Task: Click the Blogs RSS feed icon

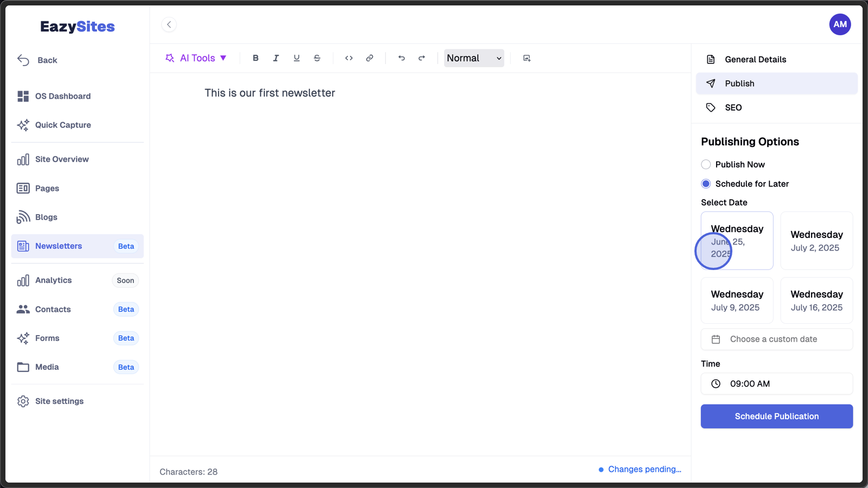Action: pyautogui.click(x=23, y=217)
